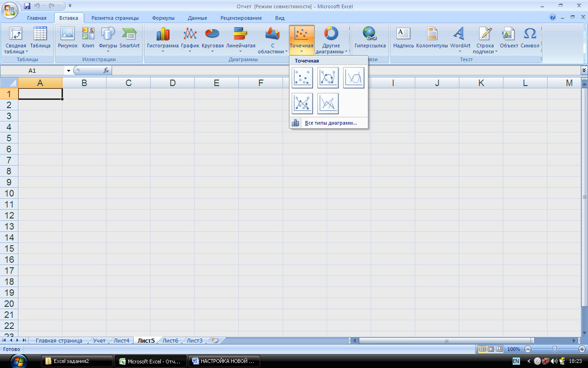Select row 10 header

point(9,193)
